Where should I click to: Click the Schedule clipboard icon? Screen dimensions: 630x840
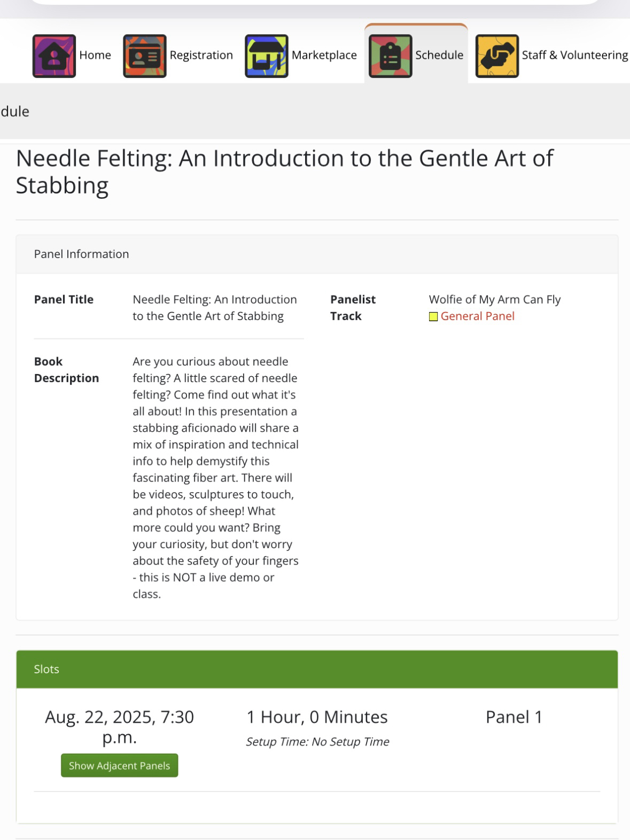[x=391, y=56]
